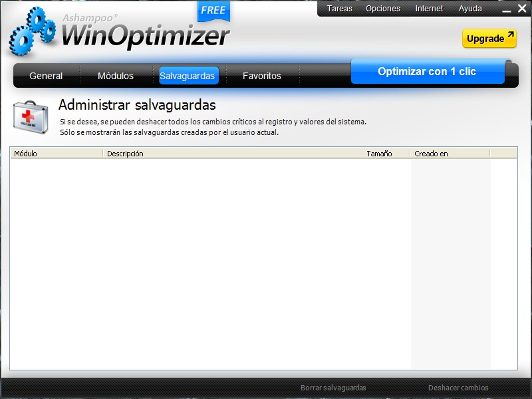This screenshot has height=399, width=532.
Task: Sort list by Tamaño column header
Action: point(386,154)
